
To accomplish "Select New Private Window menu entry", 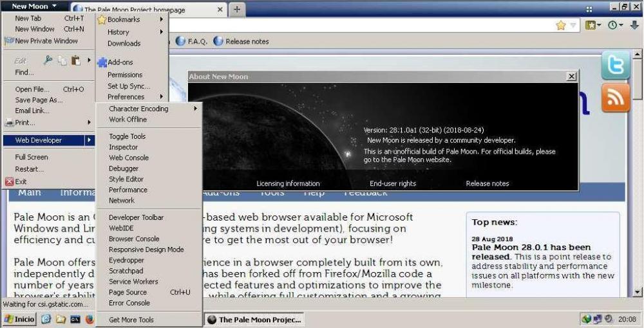I will click(x=46, y=41).
